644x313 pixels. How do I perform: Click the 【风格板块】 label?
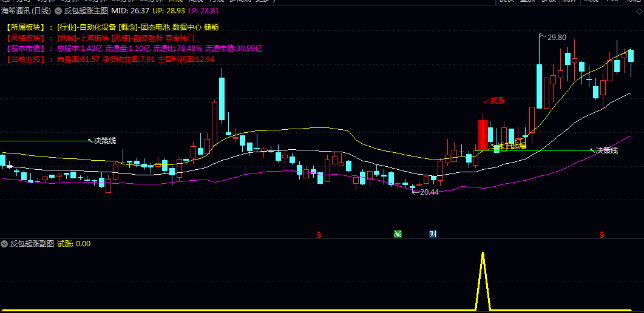click(25, 38)
